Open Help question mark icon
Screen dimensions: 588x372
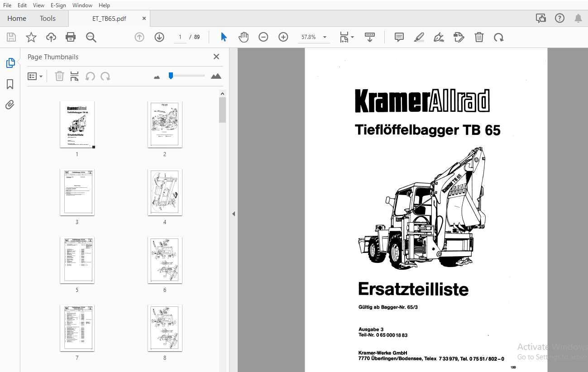559,18
